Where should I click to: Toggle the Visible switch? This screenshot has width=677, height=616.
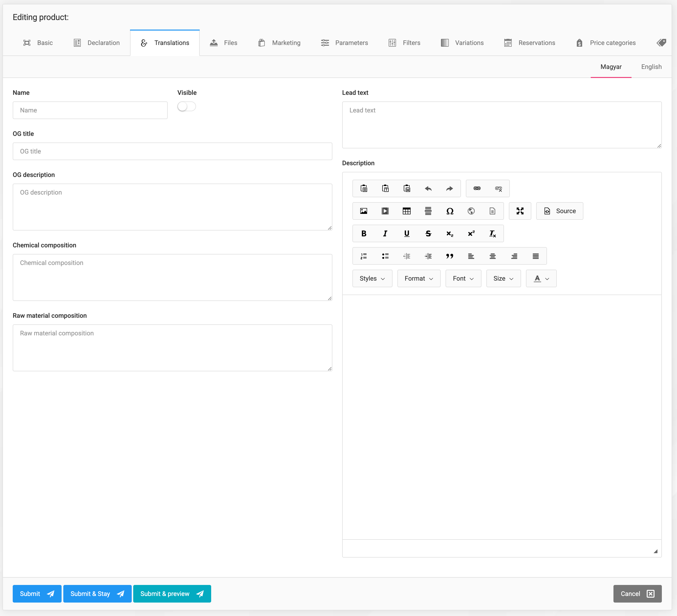click(186, 107)
